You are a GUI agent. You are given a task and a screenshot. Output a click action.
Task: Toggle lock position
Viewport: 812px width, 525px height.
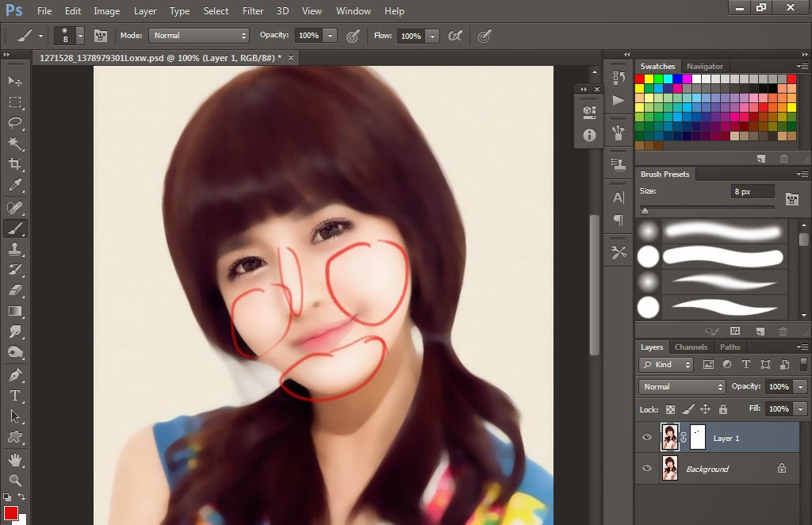[705, 409]
